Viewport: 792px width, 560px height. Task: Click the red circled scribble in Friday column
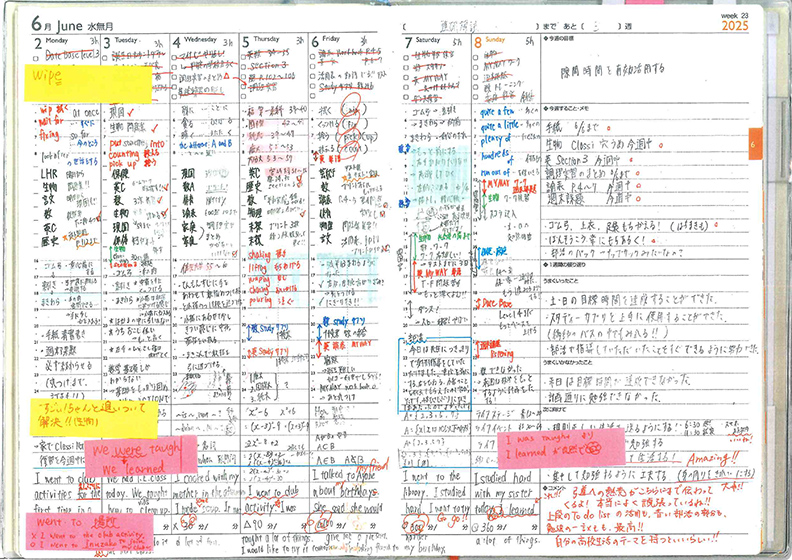350,112
